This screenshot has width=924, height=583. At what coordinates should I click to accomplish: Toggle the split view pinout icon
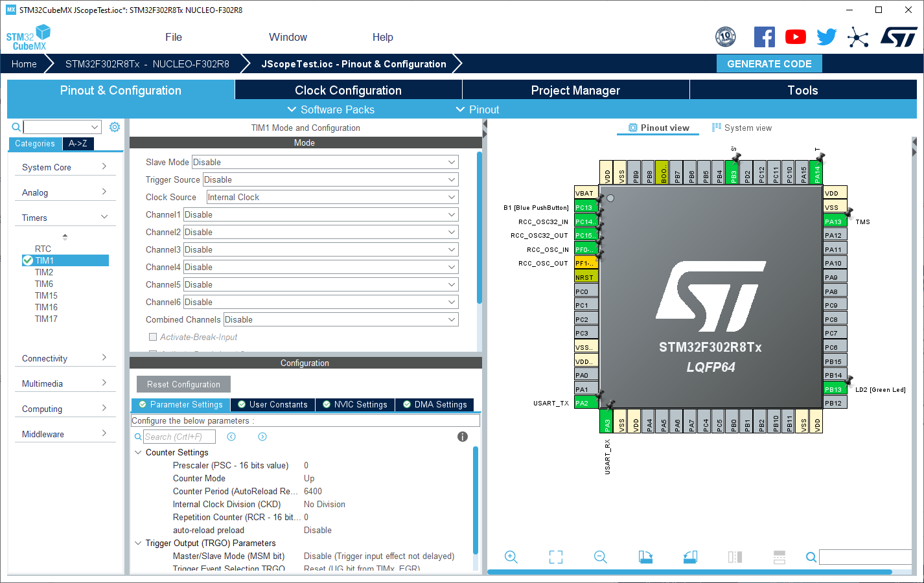[x=735, y=557]
